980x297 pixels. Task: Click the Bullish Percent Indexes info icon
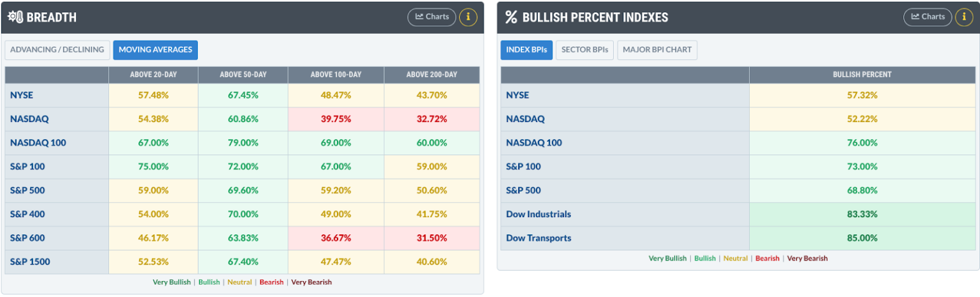pyautogui.click(x=963, y=17)
